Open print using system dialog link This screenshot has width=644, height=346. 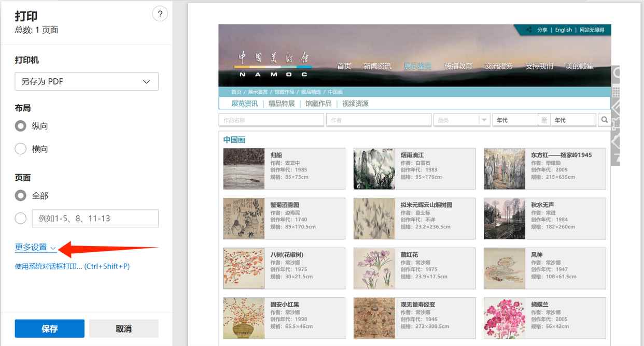[72, 266]
